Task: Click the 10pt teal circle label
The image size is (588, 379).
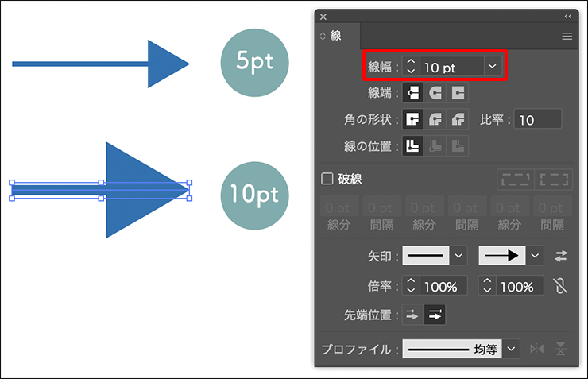Action: pyautogui.click(x=254, y=195)
